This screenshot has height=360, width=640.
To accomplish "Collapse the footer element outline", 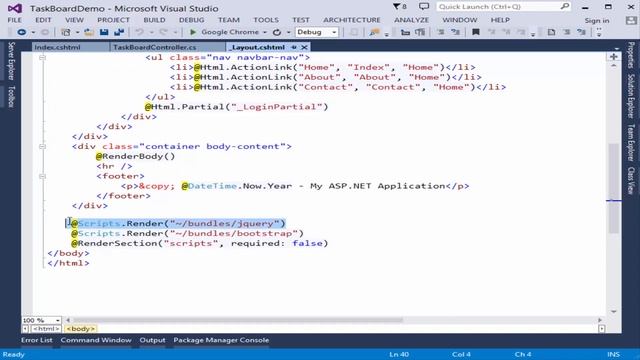I will 42,176.
